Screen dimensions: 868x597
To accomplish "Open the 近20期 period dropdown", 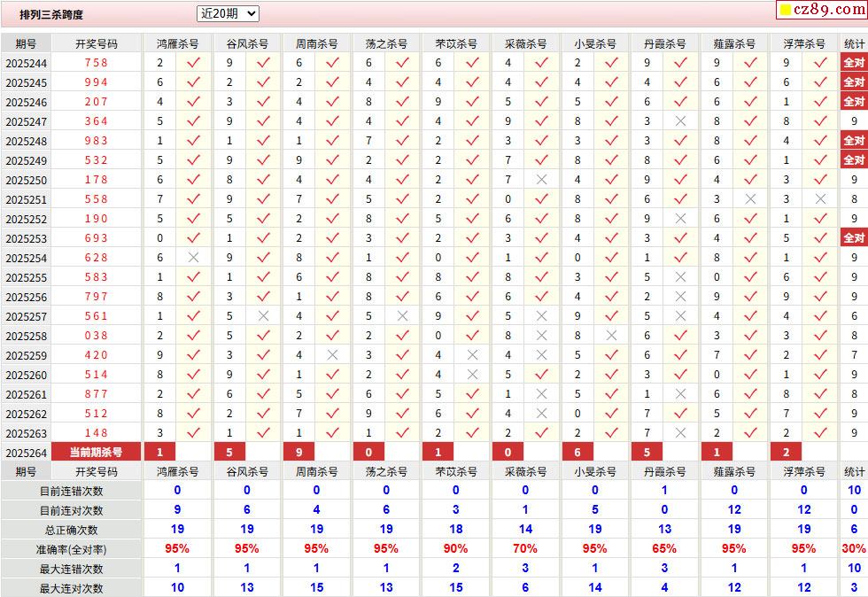I will click(228, 13).
